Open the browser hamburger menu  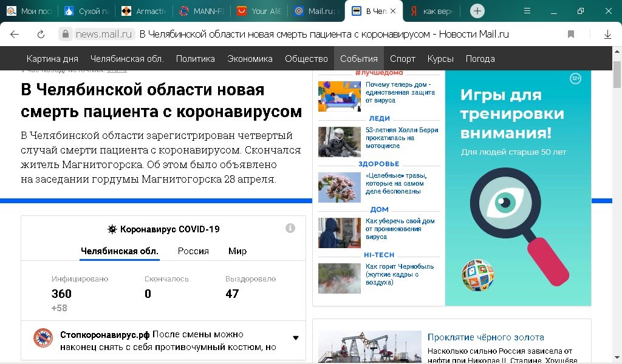527,11
